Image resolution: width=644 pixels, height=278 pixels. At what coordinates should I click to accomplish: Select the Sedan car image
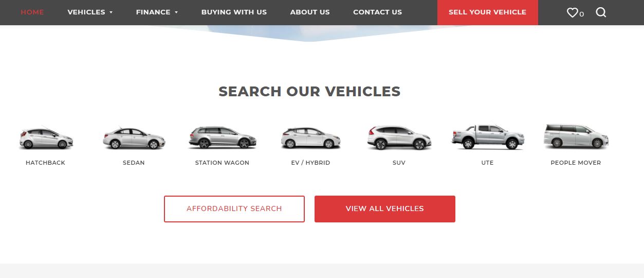[134, 138]
